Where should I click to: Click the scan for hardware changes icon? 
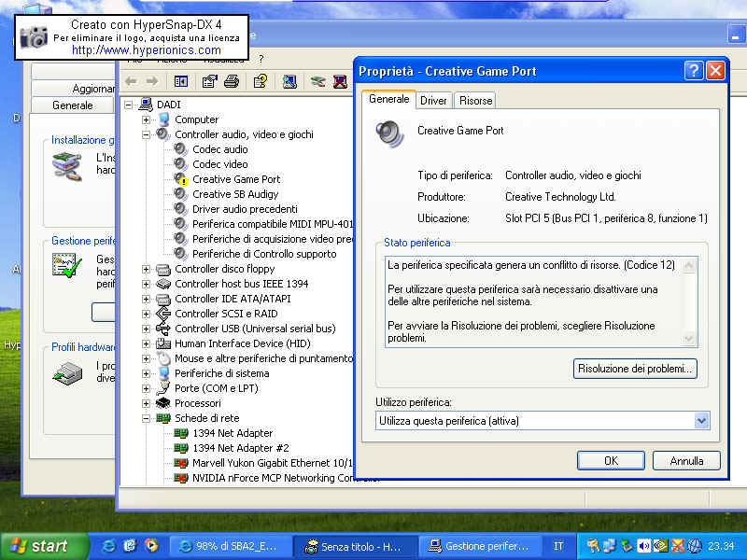tap(289, 82)
